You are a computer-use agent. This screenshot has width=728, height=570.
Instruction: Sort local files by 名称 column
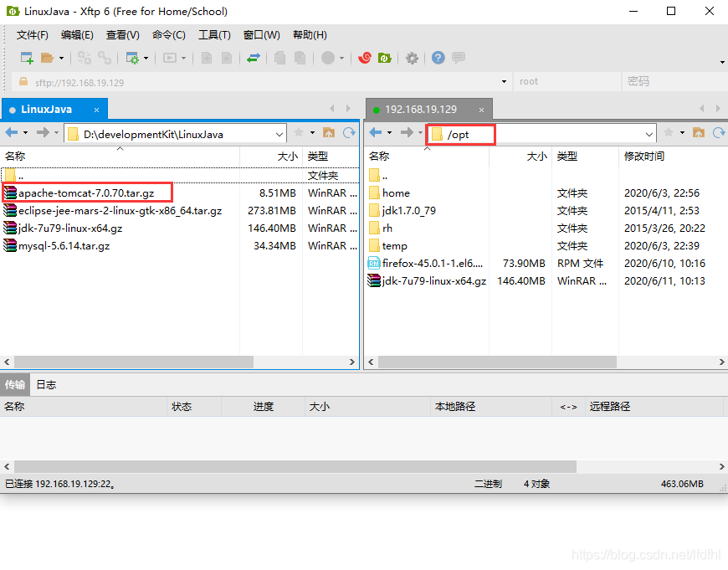click(x=15, y=156)
